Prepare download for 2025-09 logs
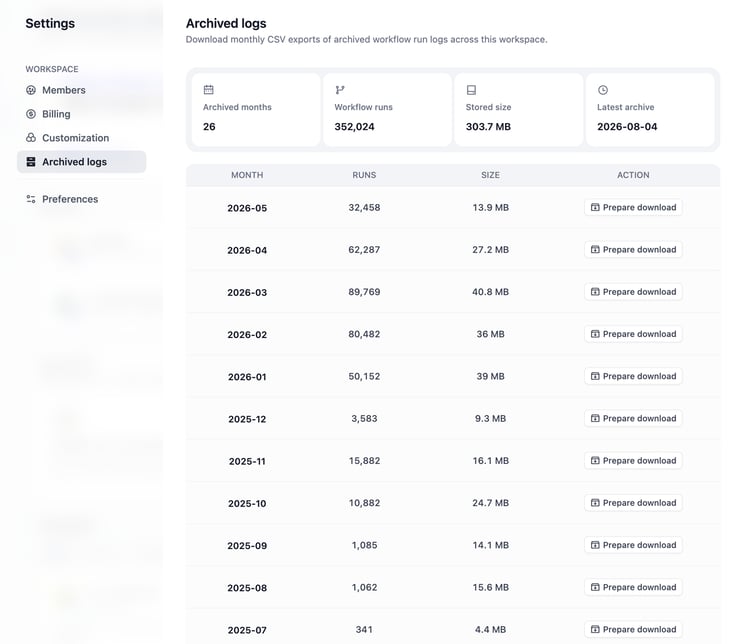 pyautogui.click(x=633, y=545)
